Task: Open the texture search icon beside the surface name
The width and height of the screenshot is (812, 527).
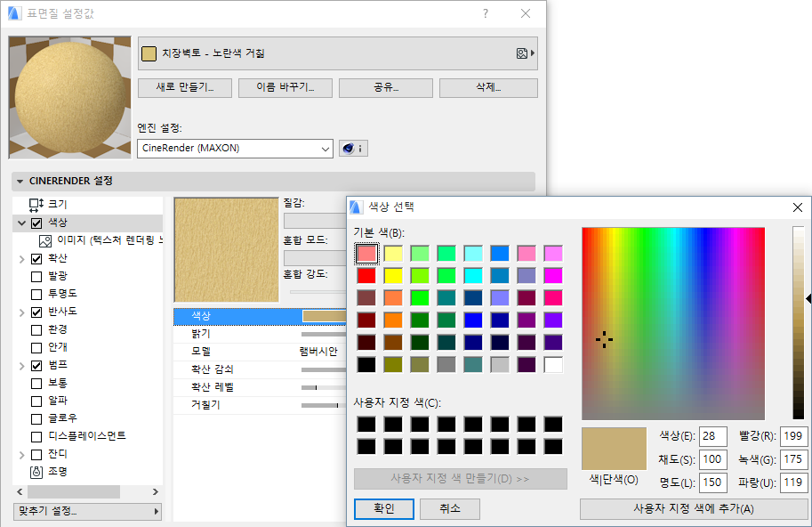Action: coord(523,54)
